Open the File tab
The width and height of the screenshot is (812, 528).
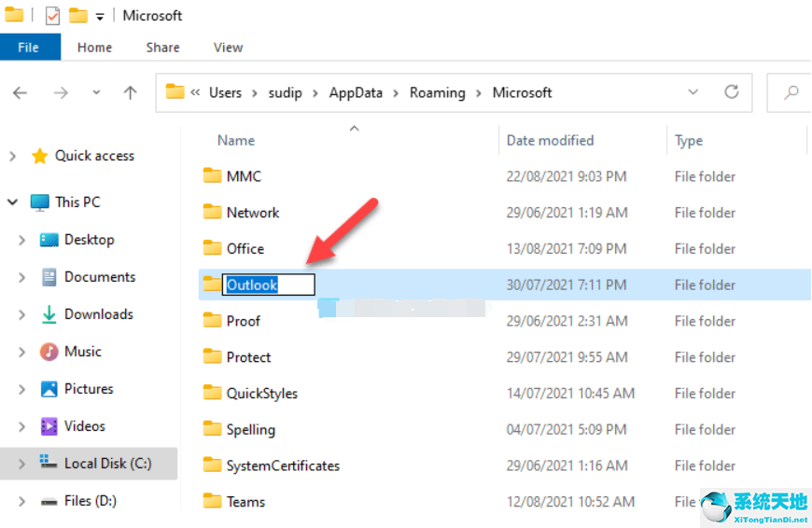(x=30, y=47)
